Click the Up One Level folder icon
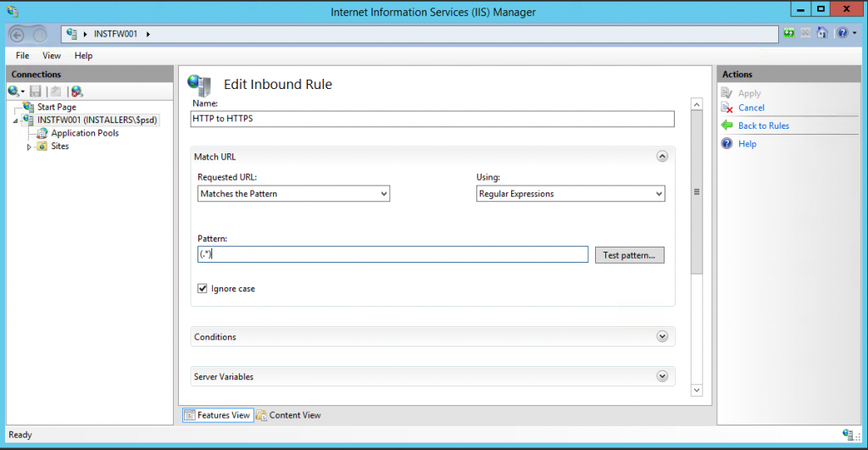This screenshot has height=450, width=868. pos(56,92)
